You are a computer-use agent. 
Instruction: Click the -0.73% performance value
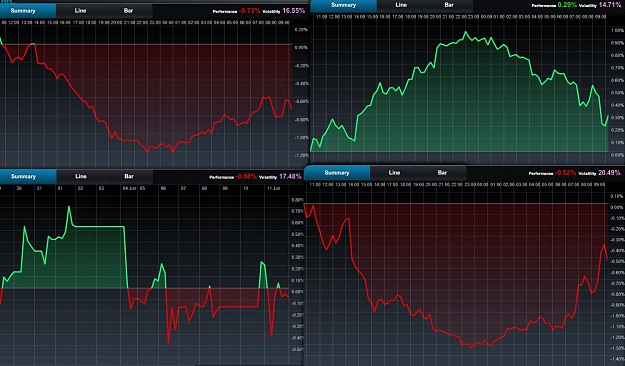249,11
